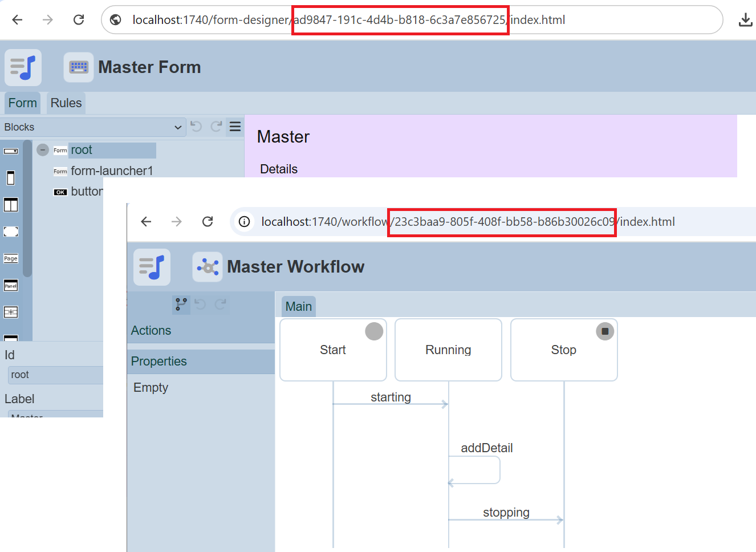
Task: Select form-launcher1 in the tree
Action: [x=112, y=171]
